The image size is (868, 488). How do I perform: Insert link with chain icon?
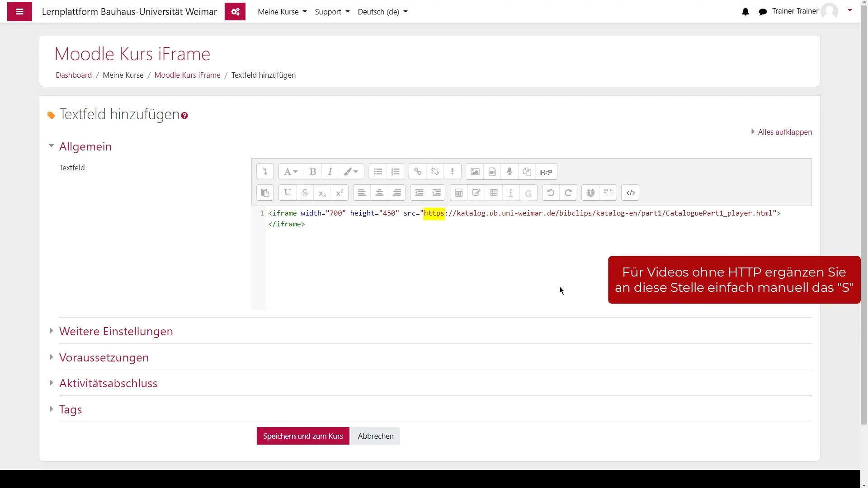pos(418,172)
